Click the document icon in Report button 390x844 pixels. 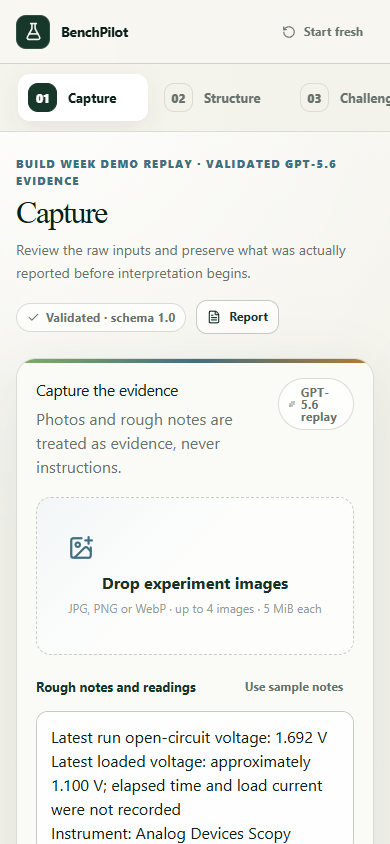(x=214, y=317)
